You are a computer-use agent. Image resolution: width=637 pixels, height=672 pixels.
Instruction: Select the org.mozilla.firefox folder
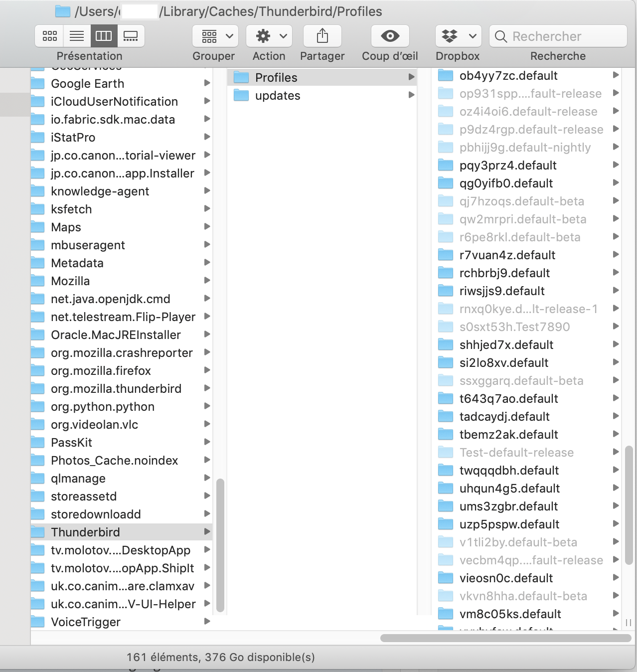122,370
